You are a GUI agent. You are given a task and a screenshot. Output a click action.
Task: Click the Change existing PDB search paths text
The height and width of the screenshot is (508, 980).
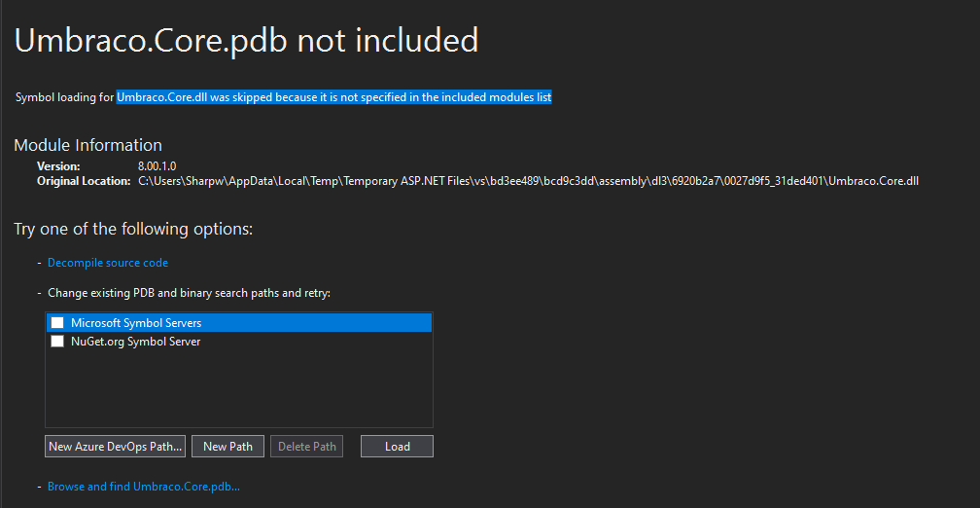(189, 293)
